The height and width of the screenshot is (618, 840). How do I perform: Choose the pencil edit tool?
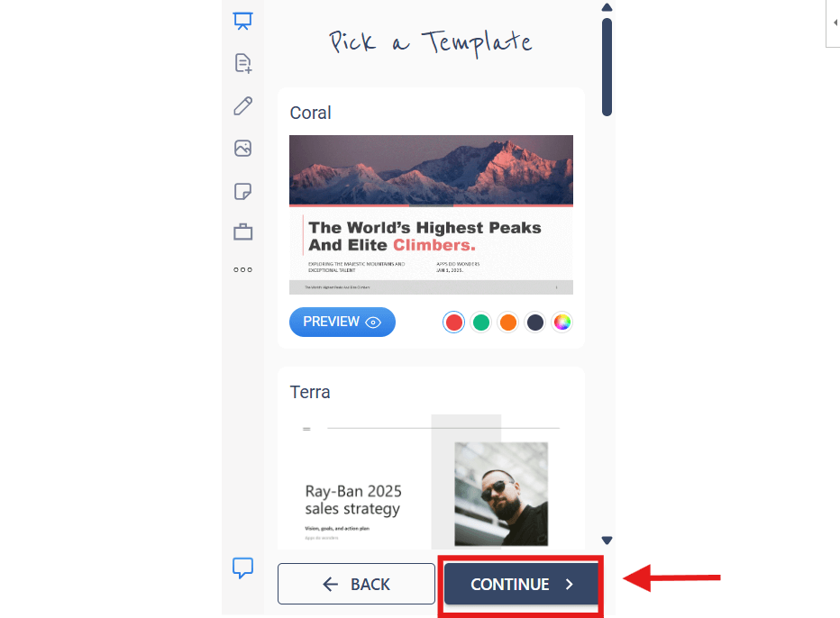pyautogui.click(x=242, y=105)
